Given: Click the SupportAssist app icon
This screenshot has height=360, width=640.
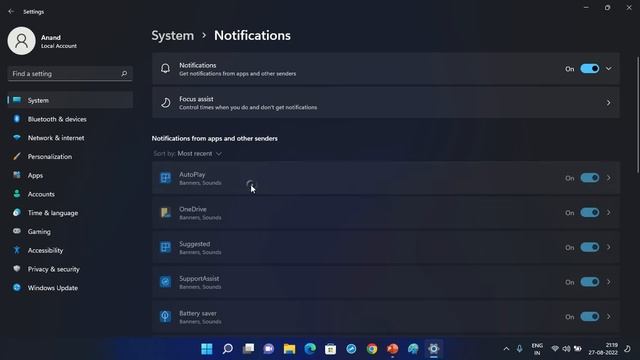Looking at the screenshot, I should tap(165, 282).
